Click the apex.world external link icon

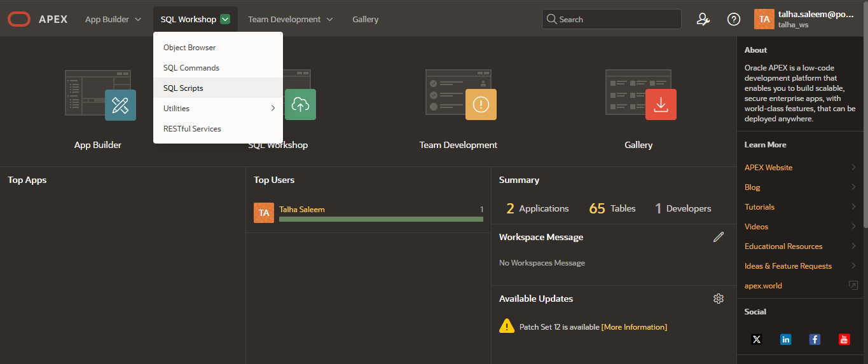click(x=853, y=285)
